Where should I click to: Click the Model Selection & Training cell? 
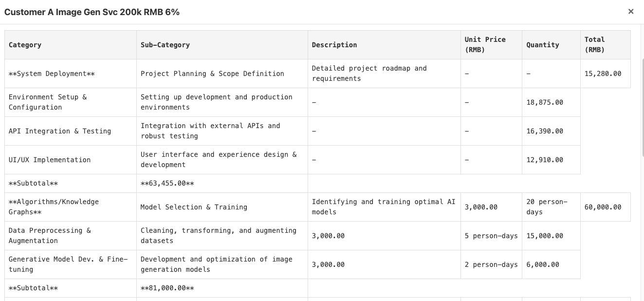tap(194, 207)
